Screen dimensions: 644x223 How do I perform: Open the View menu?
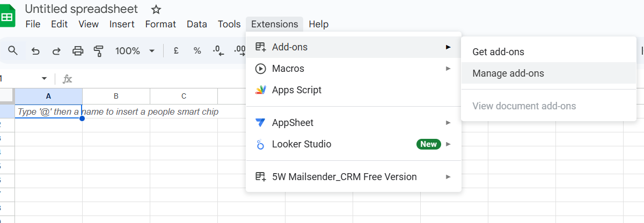89,24
